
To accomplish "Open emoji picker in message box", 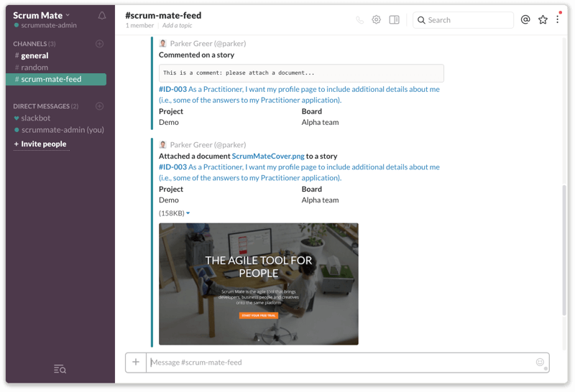I will point(540,362).
